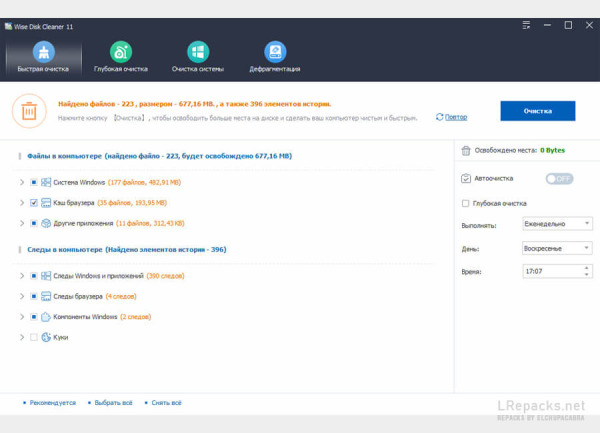Go to the Дефрагментация tab
600x433 pixels.
[275, 57]
